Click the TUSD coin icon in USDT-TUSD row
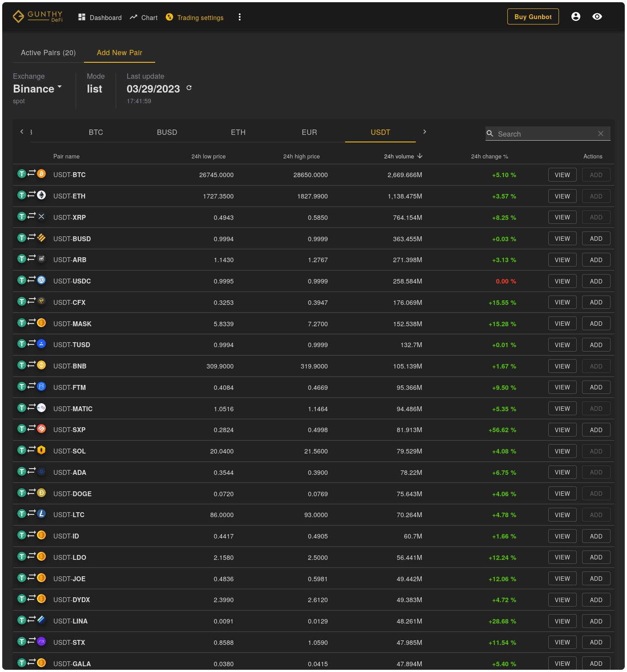Screen dimensions: 627x672 click(41, 344)
